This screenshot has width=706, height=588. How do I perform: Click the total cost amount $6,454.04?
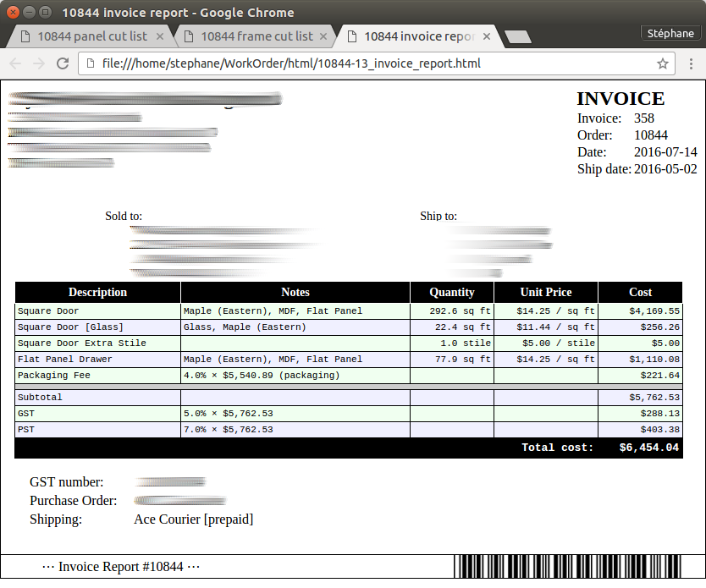pyautogui.click(x=648, y=448)
